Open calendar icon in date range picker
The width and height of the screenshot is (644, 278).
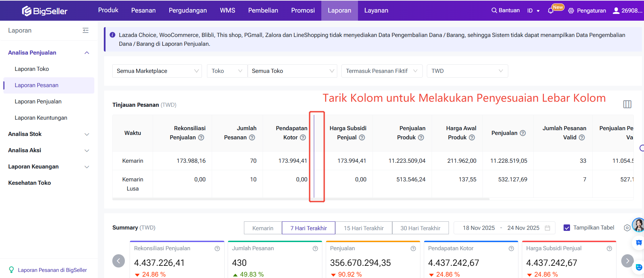click(547, 228)
